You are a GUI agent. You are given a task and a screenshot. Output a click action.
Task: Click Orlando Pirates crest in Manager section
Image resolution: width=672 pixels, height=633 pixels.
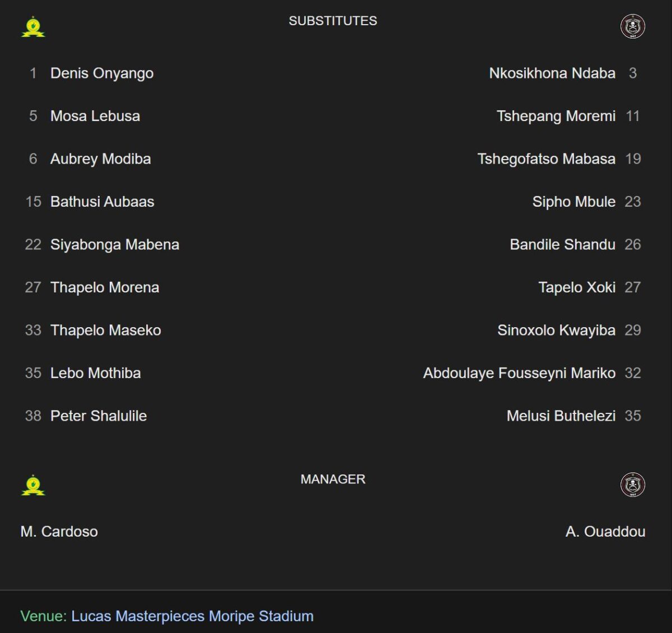click(633, 485)
